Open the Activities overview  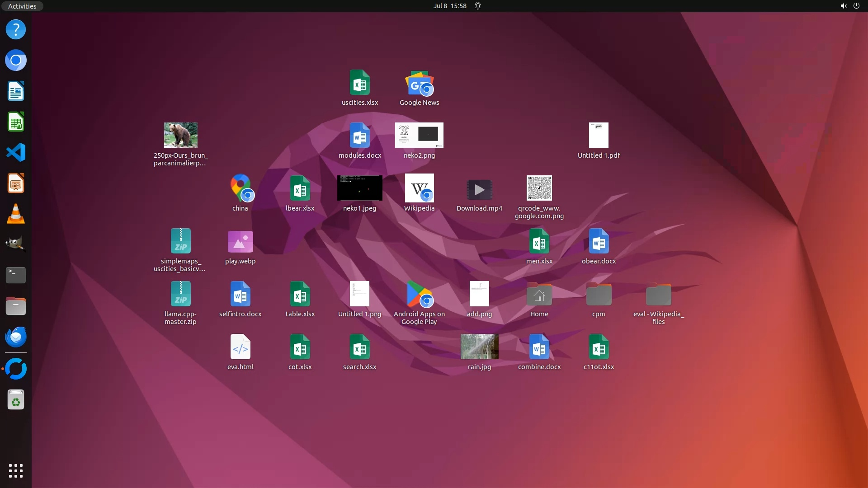[x=22, y=6]
